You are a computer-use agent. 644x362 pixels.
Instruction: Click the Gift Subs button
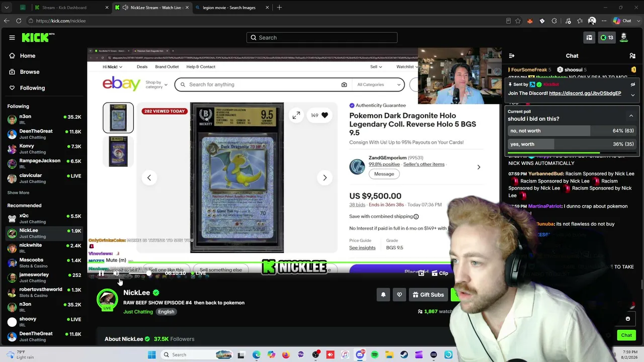428,295
